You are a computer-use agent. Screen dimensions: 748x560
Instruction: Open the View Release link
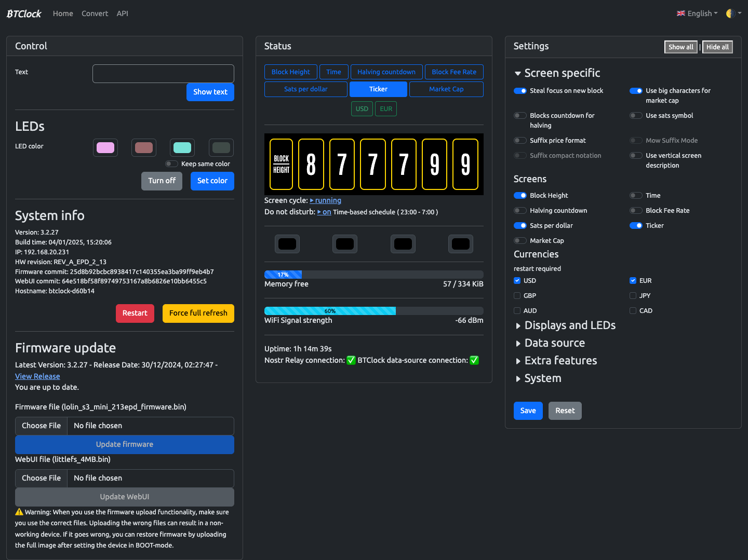click(37, 376)
